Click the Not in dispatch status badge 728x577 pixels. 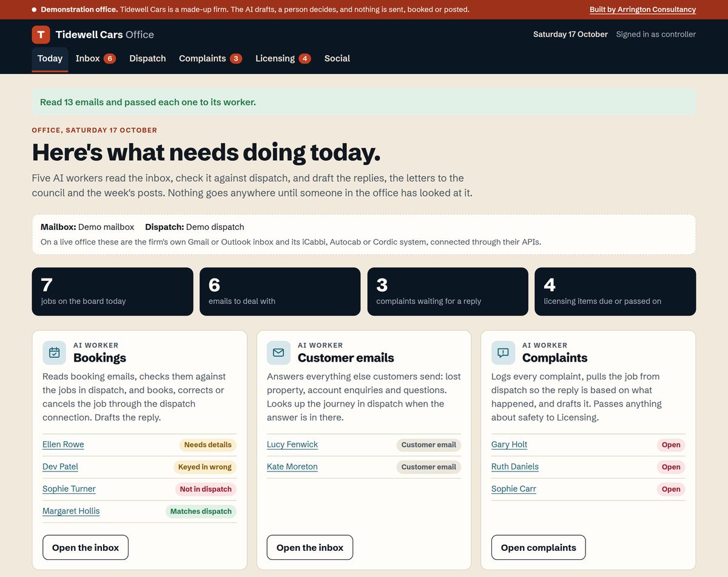(206, 489)
